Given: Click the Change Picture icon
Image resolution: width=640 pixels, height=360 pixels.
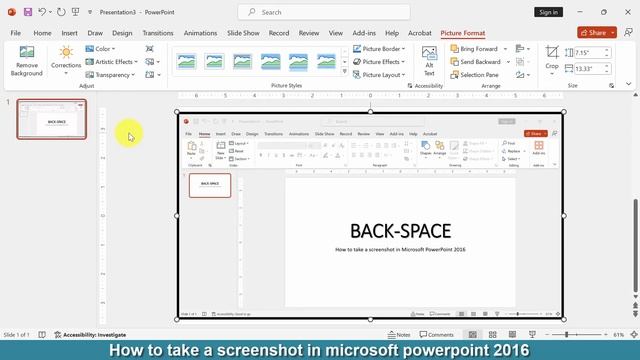Looking at the screenshot, I should (153, 62).
